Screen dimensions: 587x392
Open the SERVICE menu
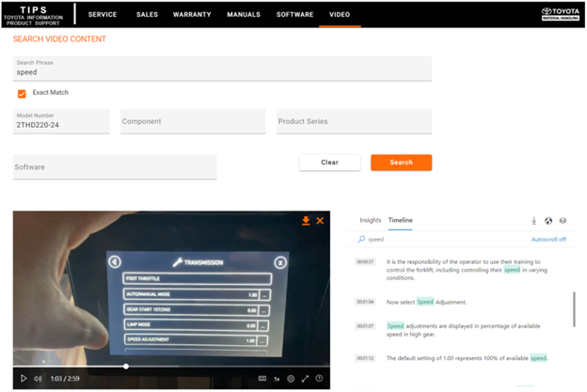coord(103,15)
